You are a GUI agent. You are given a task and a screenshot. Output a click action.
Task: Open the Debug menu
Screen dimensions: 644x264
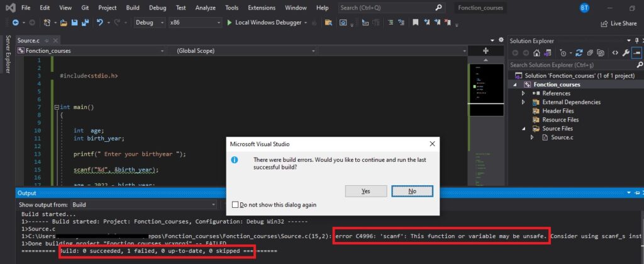point(158,8)
